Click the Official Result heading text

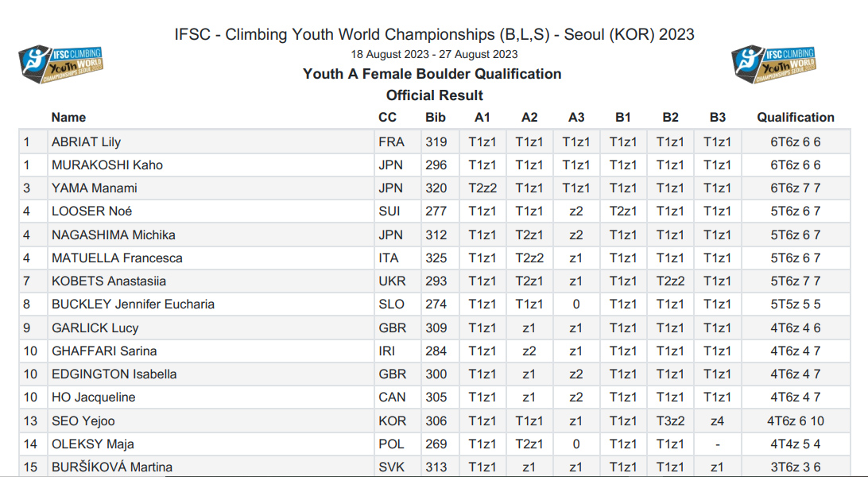[x=434, y=95]
